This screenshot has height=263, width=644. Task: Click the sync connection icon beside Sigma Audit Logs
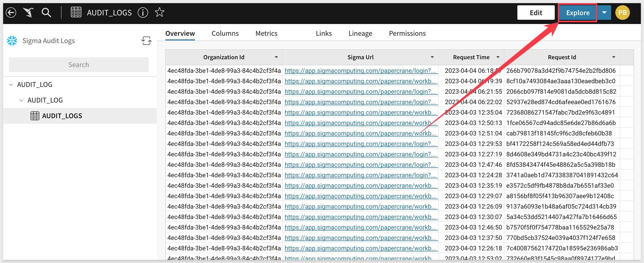click(147, 41)
